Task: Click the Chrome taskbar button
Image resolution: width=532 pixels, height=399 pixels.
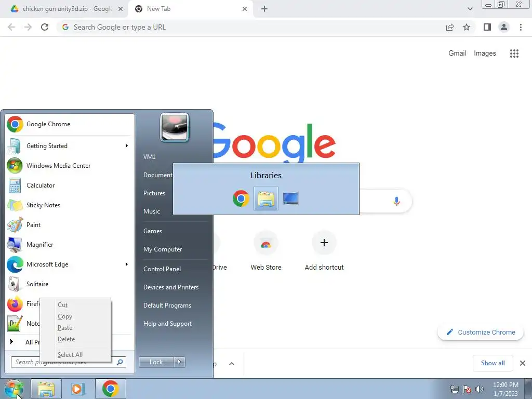Action: tap(110, 389)
